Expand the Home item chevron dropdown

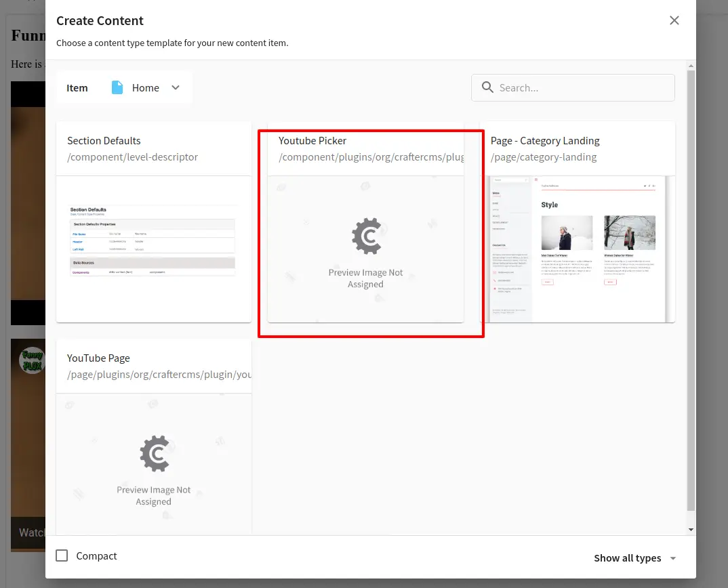(176, 87)
